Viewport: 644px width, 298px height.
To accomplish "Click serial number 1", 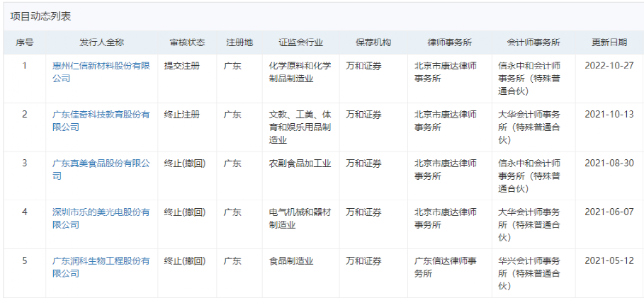I will [25, 66].
